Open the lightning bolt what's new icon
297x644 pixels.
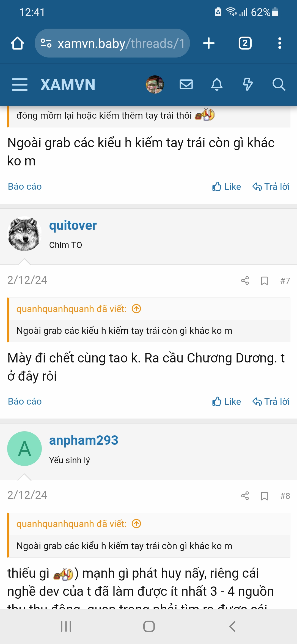248,84
